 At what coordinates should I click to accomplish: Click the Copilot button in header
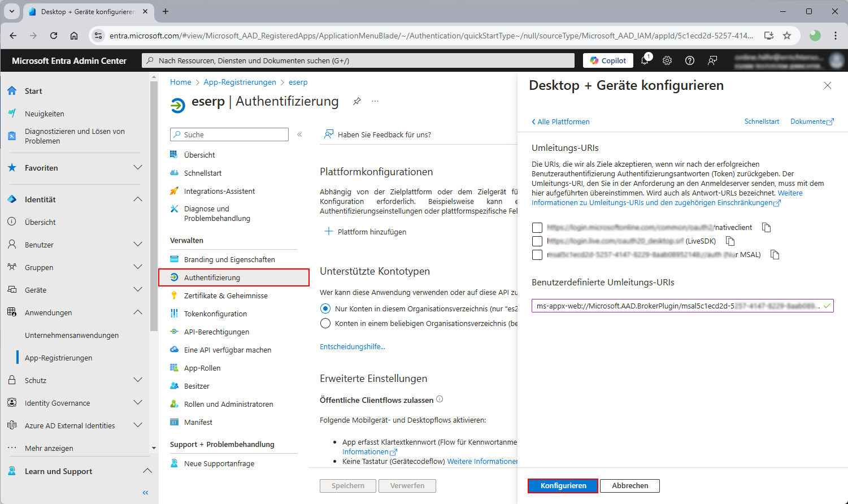coord(608,60)
